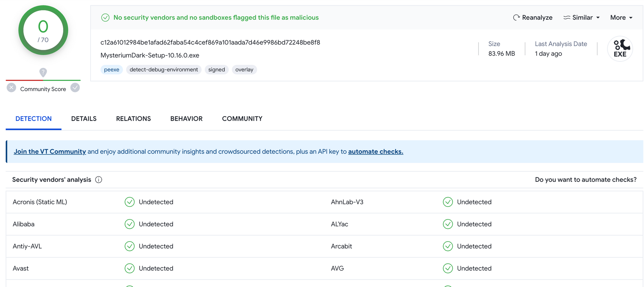
Task: Click the Antiy-AVL undetected check icon
Action: pyautogui.click(x=129, y=246)
